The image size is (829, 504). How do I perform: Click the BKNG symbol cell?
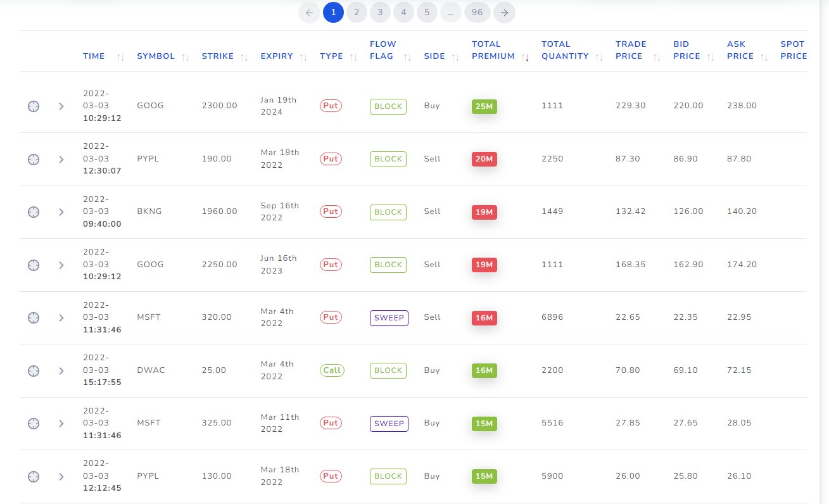coord(149,211)
